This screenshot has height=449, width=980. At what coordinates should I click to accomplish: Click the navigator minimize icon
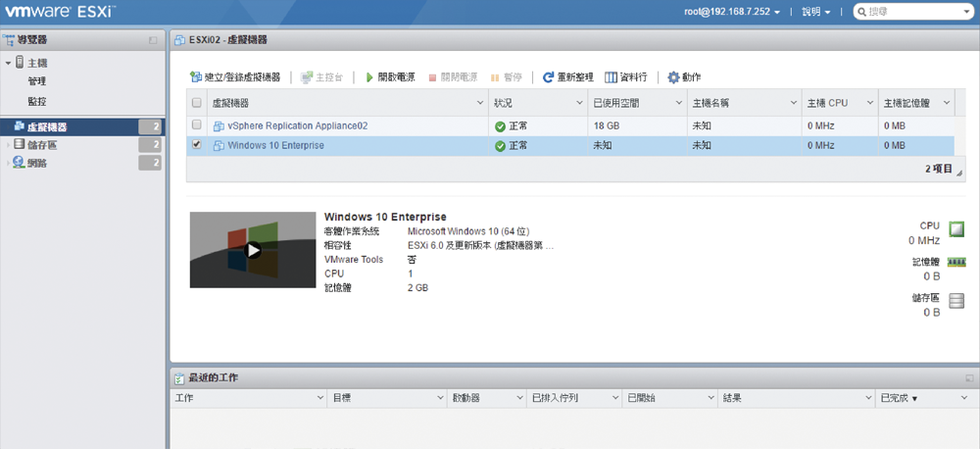(x=153, y=40)
